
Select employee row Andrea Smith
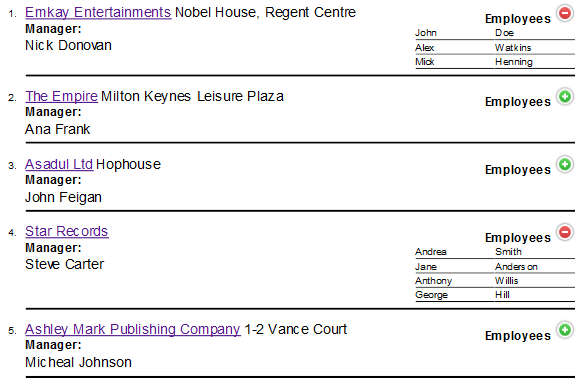pyautogui.click(x=495, y=252)
